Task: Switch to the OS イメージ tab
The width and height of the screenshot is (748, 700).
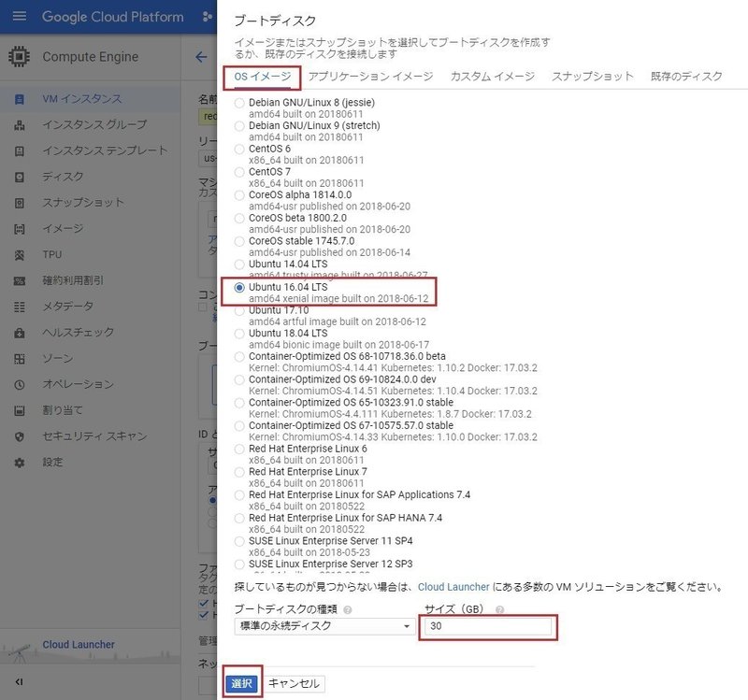Action: click(263, 77)
